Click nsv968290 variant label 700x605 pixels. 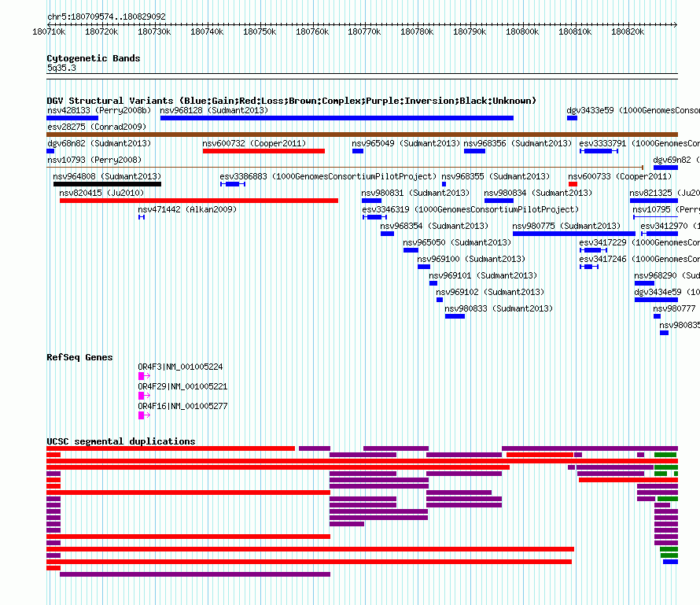coord(667,275)
